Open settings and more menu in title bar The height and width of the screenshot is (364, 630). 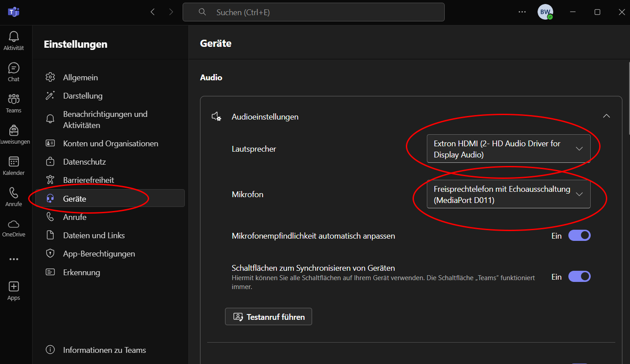[x=522, y=12]
